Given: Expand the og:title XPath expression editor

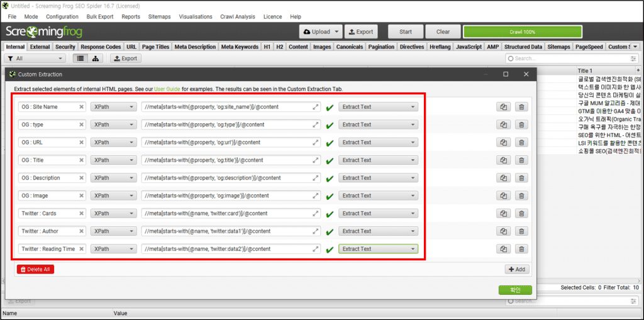Looking at the screenshot, I should pos(316,160).
